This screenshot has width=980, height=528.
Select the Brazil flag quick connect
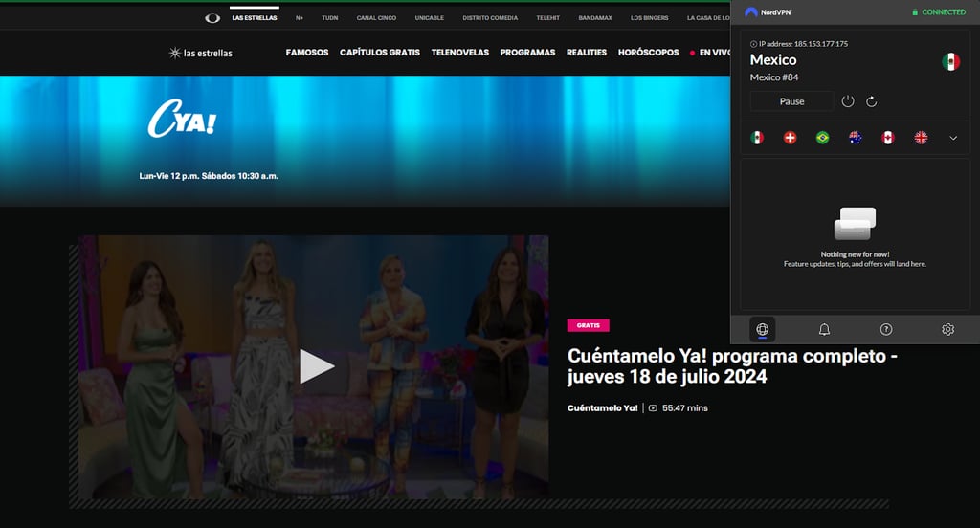click(x=822, y=138)
